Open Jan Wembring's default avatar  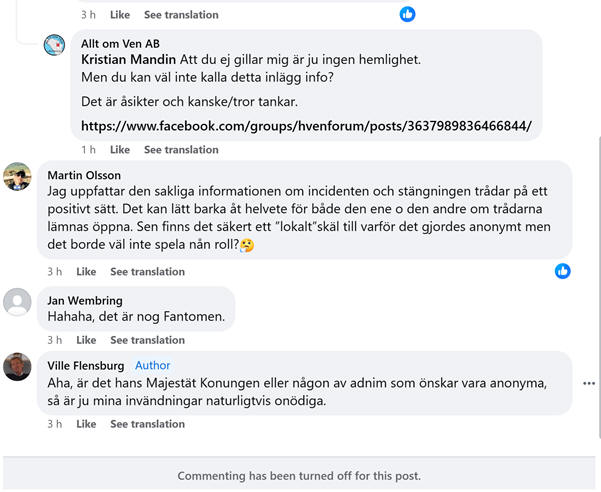tap(17, 302)
